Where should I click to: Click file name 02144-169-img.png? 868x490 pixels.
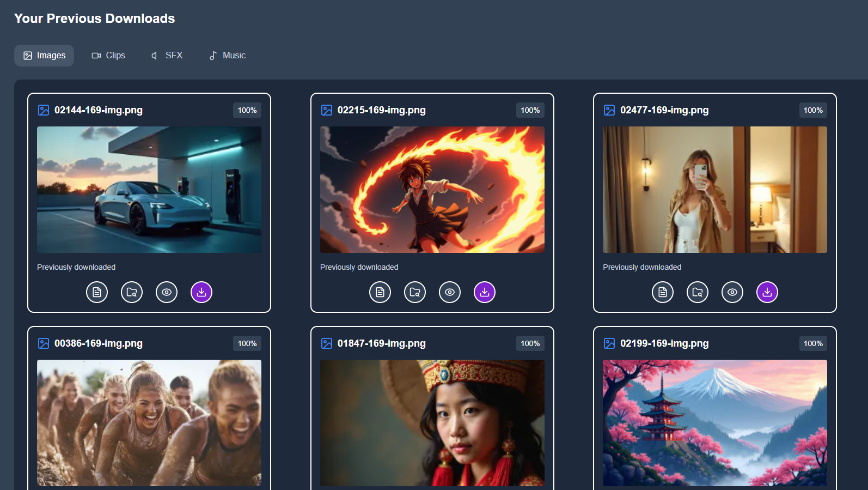point(99,110)
